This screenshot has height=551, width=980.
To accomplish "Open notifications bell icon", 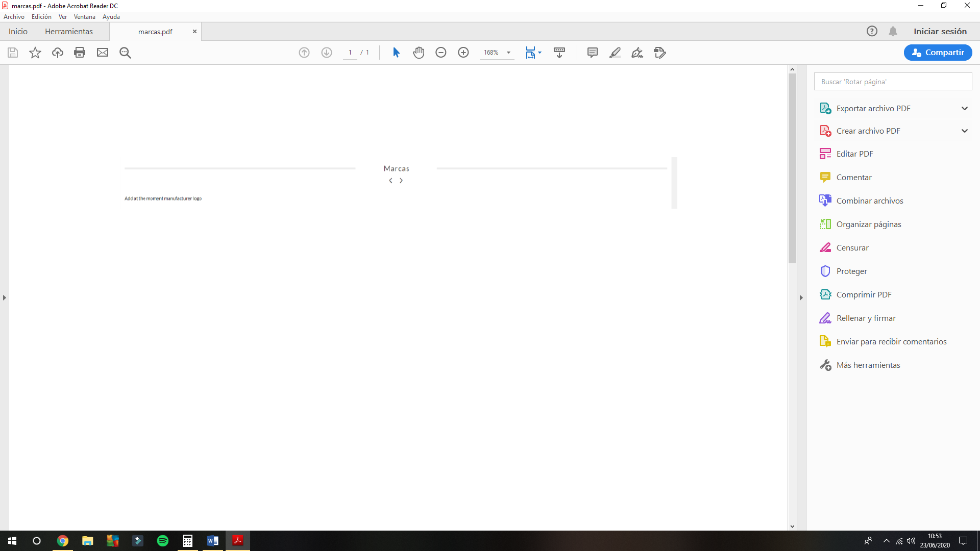I will coord(893,31).
